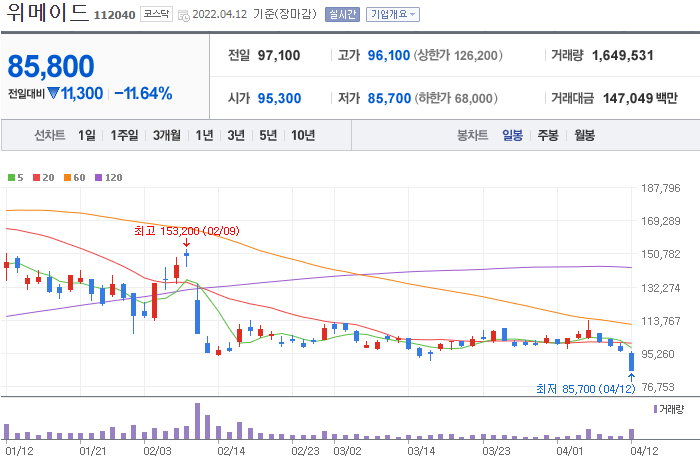The width and height of the screenshot is (700, 466).
Task: Select the 10년 line chart tab
Action: (303, 135)
